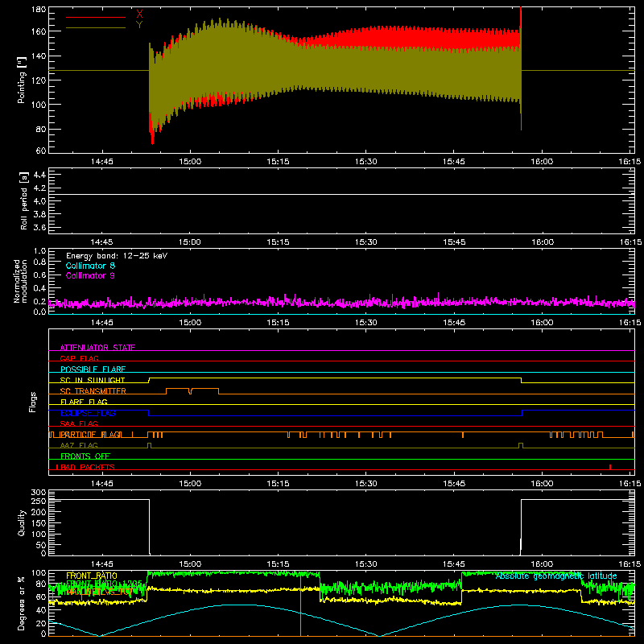Viewport: 644px width, 644px height.
Task: Click the yellow 'FLARE_FLAG' label
Action: click(84, 402)
